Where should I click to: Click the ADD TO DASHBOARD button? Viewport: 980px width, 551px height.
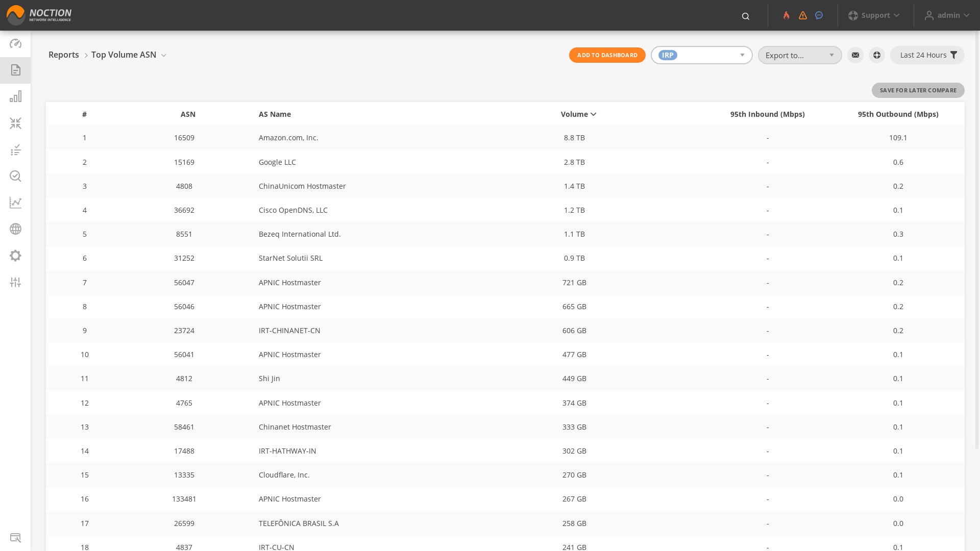point(607,55)
